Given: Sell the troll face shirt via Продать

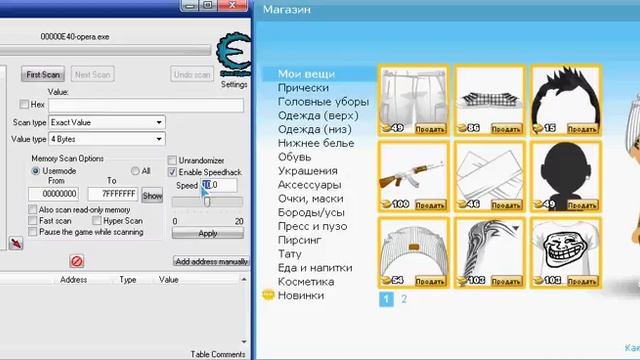Looking at the screenshot, I should coord(582,281).
